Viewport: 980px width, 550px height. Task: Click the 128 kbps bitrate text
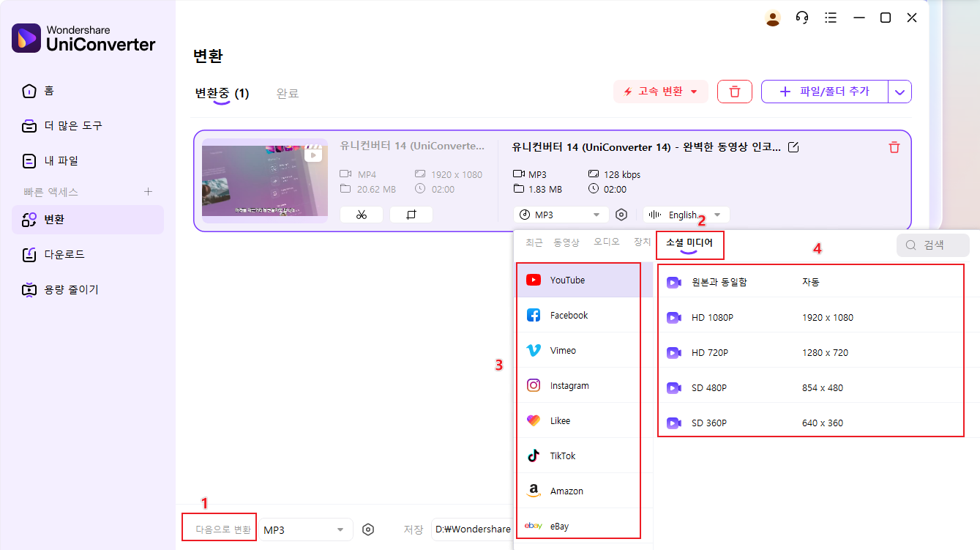click(x=622, y=174)
